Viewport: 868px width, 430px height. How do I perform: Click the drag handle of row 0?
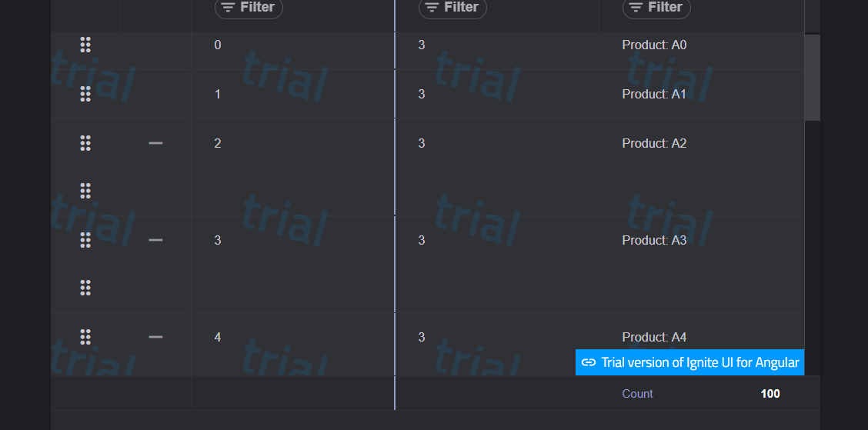[85, 45]
